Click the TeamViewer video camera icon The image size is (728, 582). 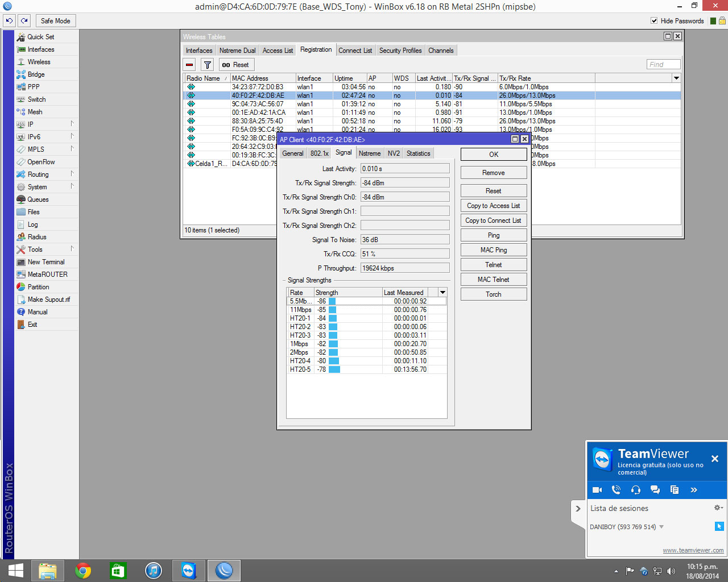[x=597, y=490]
